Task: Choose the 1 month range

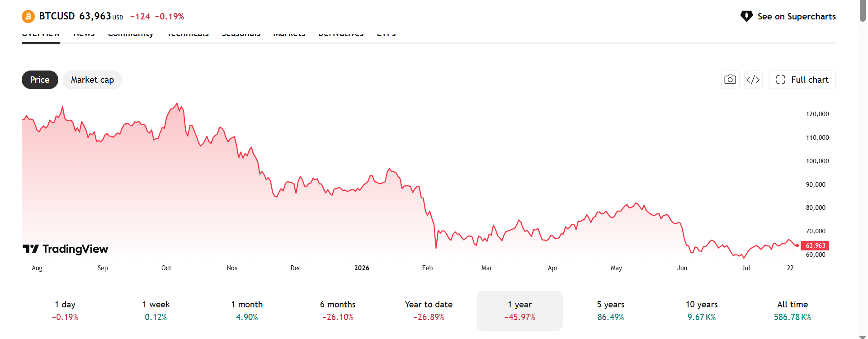Action: [247, 311]
